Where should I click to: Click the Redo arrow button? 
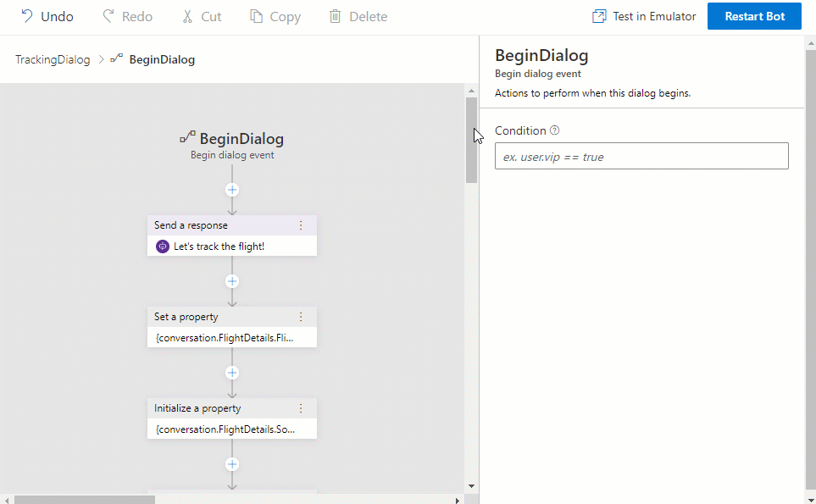(x=127, y=17)
